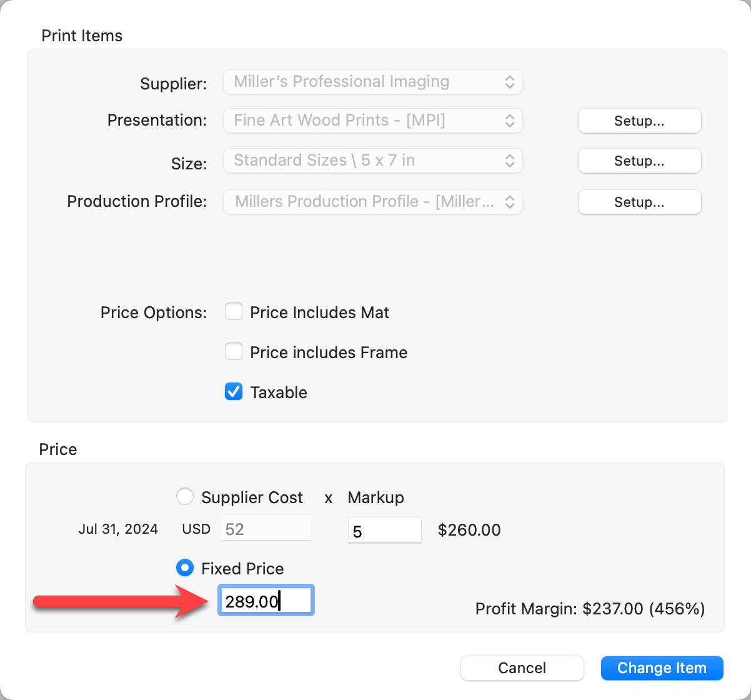Click the $260.00 calculated price
Viewport: 751px width, 700px height.
point(469,530)
